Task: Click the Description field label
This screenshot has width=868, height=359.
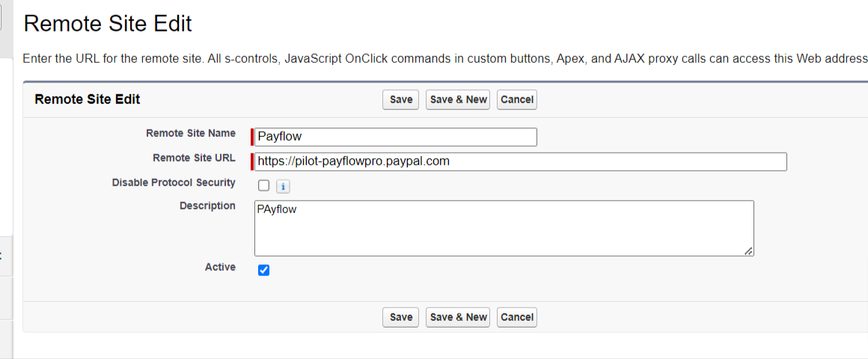Action: point(207,206)
